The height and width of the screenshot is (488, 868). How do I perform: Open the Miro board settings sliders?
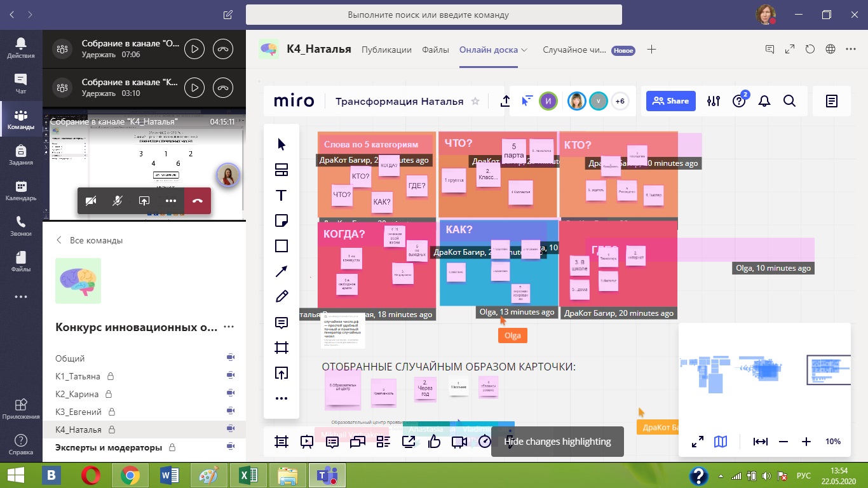pos(714,101)
